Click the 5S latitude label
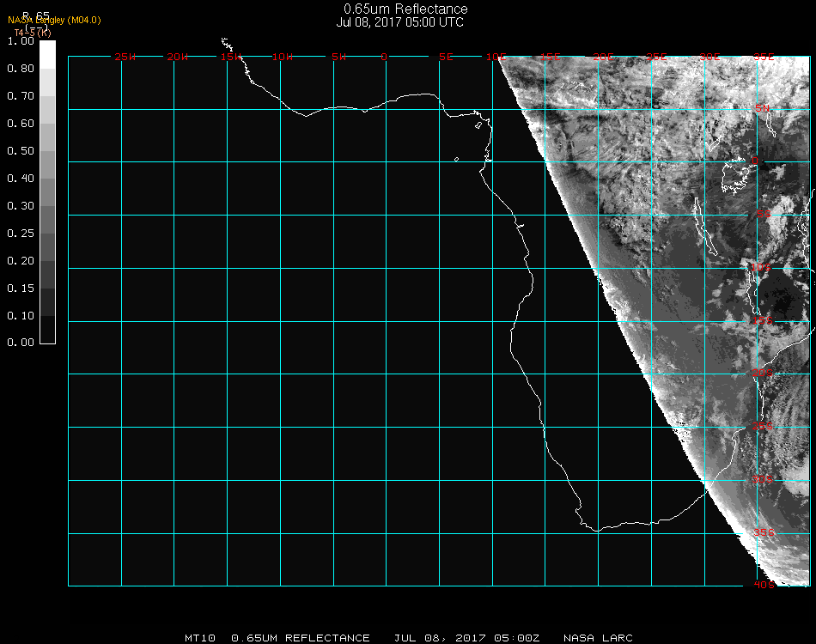The image size is (816, 644). click(764, 214)
